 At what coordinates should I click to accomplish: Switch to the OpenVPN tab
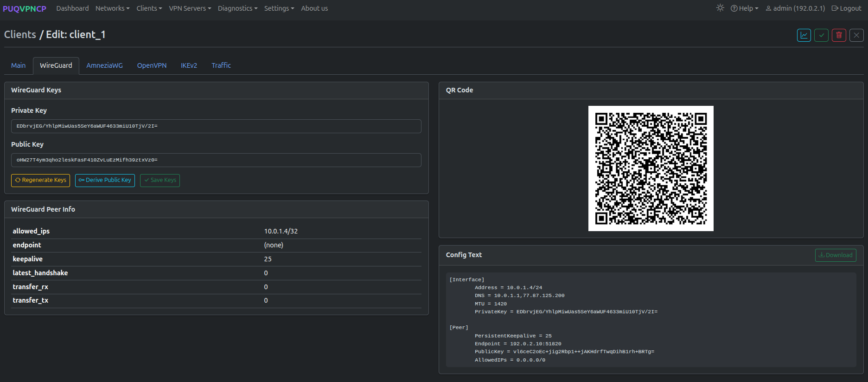click(152, 65)
